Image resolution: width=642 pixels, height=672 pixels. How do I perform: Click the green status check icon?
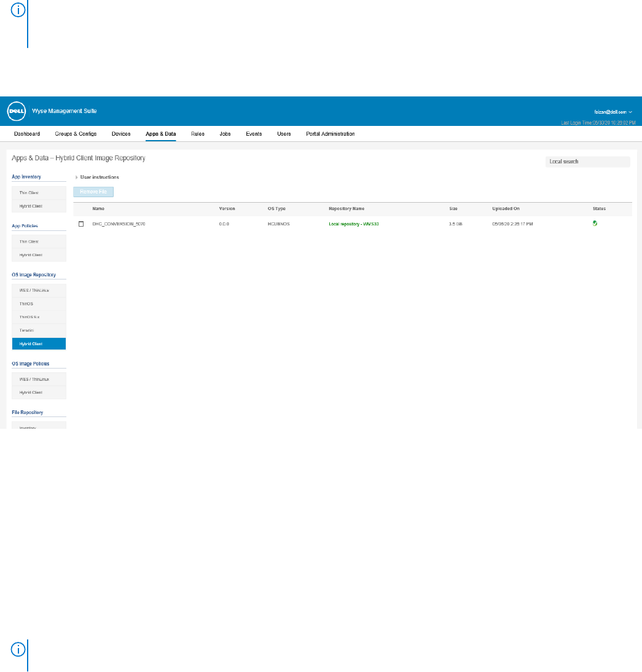595,224
